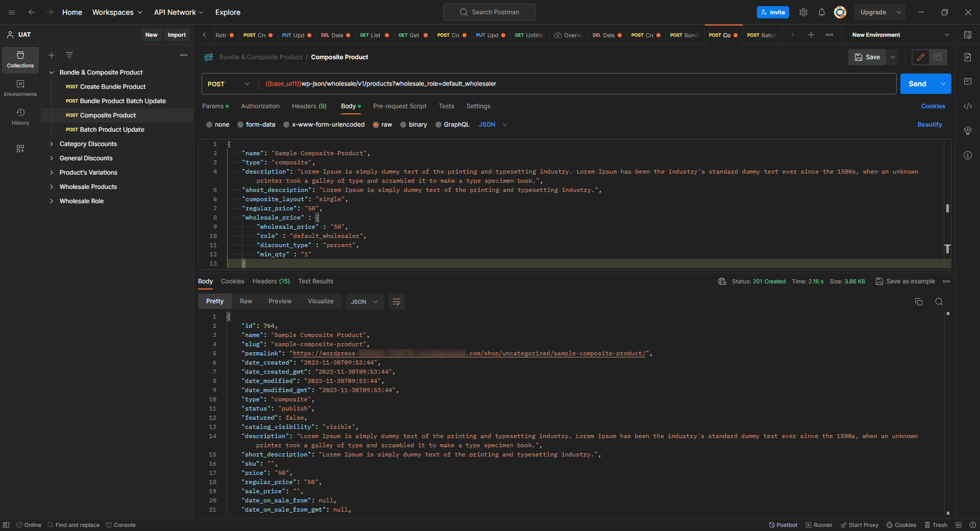Navigate back with the left arrow
Image resolution: width=980 pixels, height=531 pixels.
coord(32,12)
